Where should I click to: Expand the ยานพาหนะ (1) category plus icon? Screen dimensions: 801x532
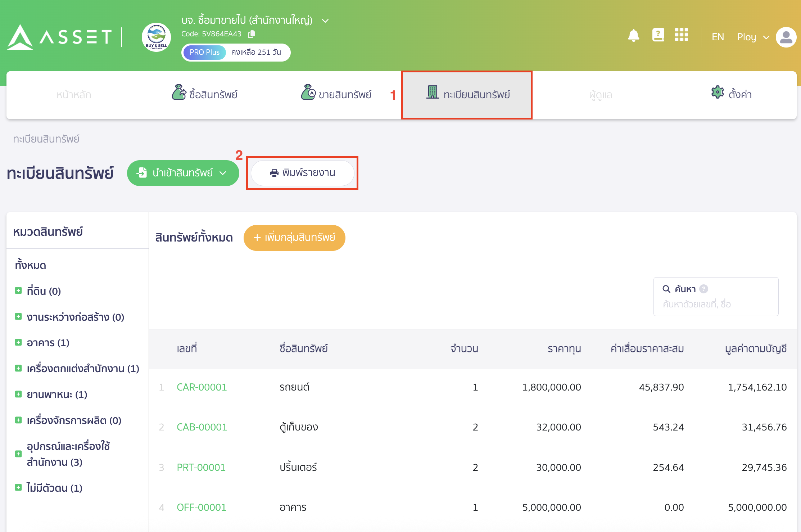18,394
